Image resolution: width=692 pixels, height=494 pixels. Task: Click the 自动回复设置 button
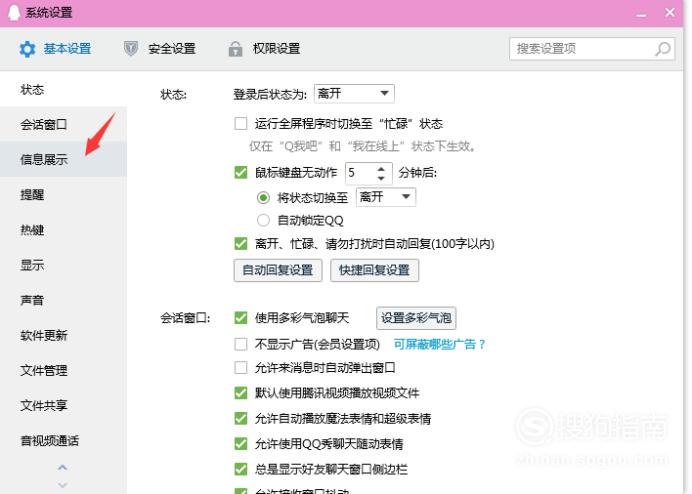click(278, 270)
